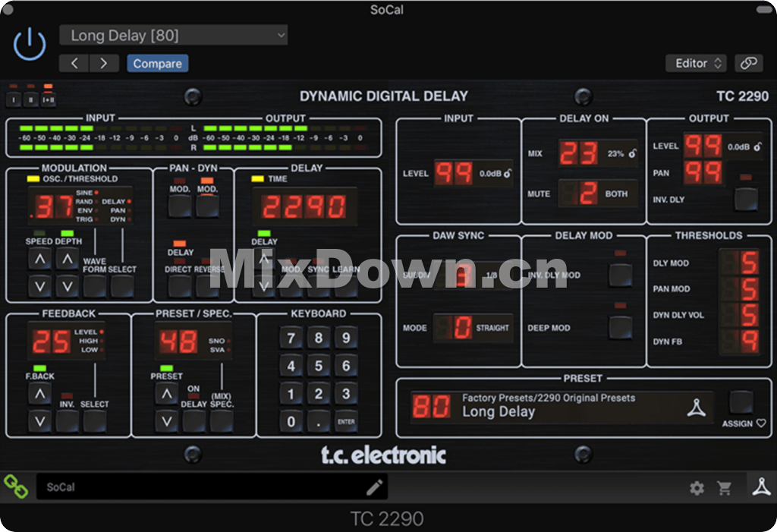
Task: Click the Modulation Select button
Action: coord(122,286)
